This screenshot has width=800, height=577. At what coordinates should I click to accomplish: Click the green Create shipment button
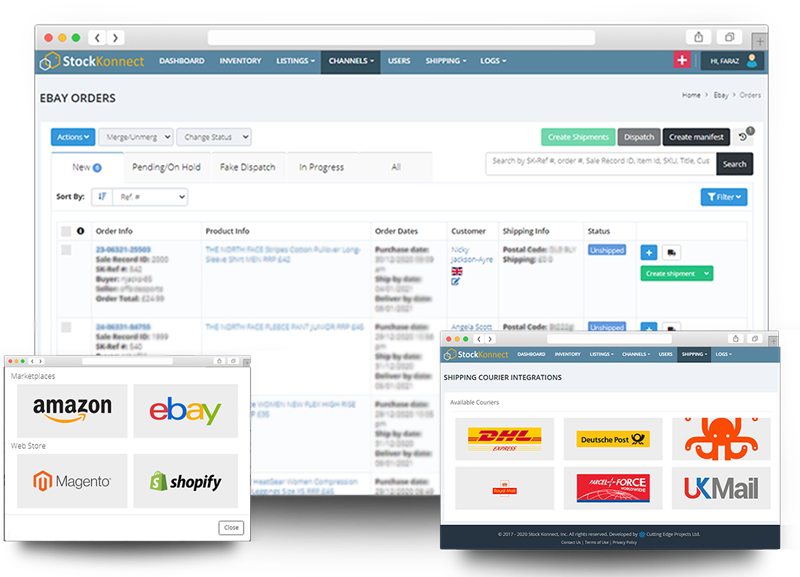(670, 273)
